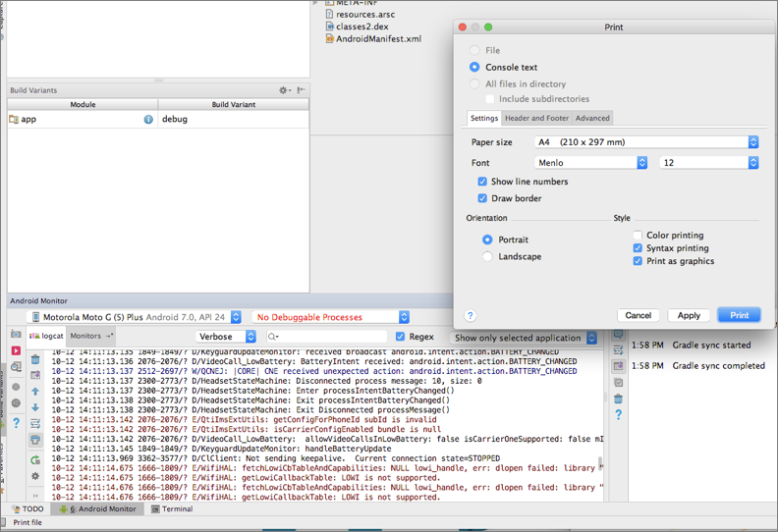Clear logcat with the trash icon
Viewport: 778px width, 532px height.
tap(35, 359)
